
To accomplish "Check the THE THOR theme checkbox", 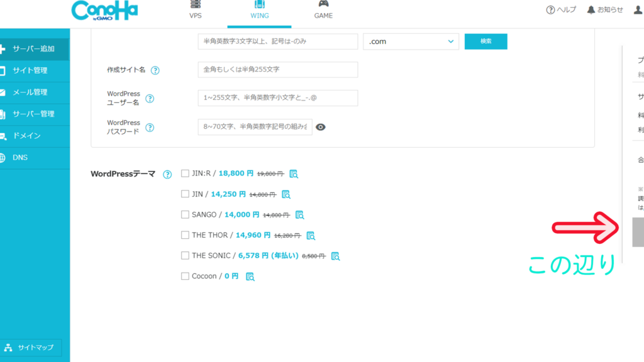I will coord(186,235).
